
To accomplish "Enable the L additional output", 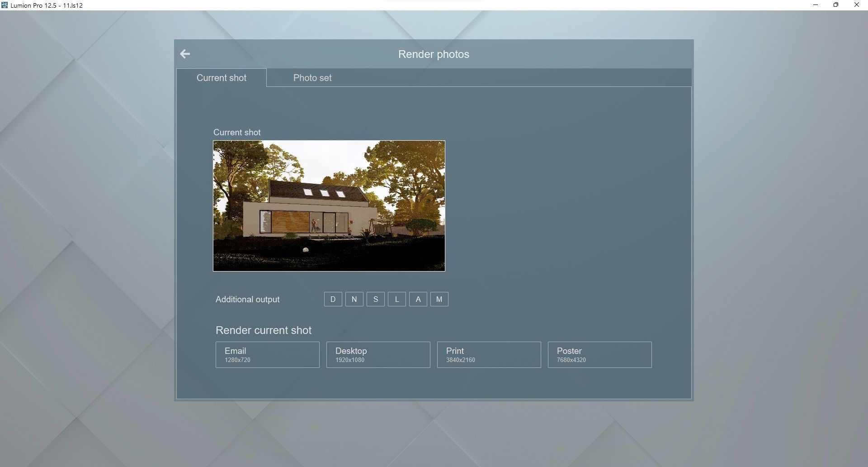I will [397, 299].
